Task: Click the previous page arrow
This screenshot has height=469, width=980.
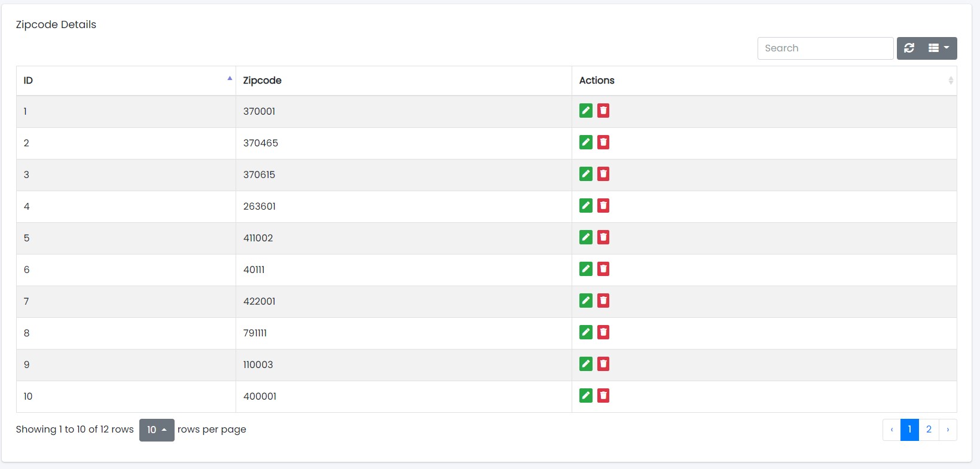Action: coord(892,430)
